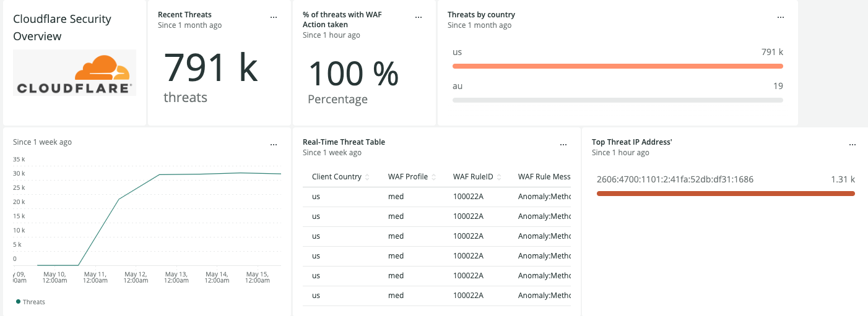Viewport: 868px width, 316px height.
Task: Open the Recent Threats widget options menu
Action: (274, 17)
